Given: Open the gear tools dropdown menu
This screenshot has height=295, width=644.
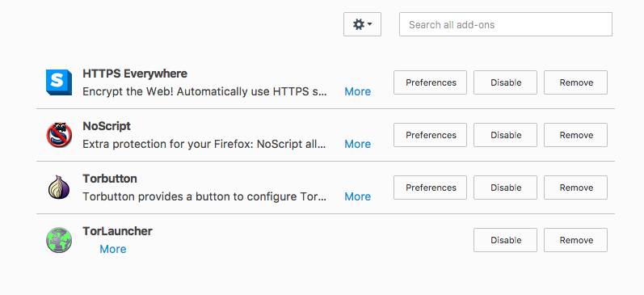Looking at the screenshot, I should 362,24.
